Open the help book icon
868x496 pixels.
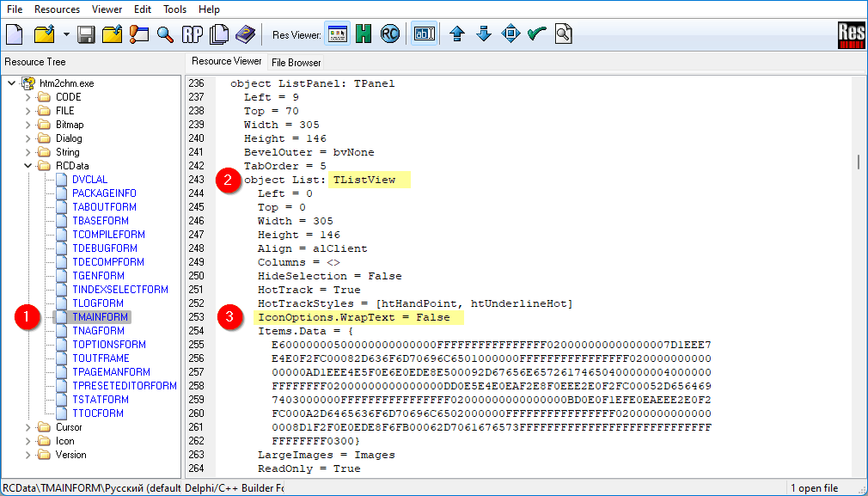245,34
